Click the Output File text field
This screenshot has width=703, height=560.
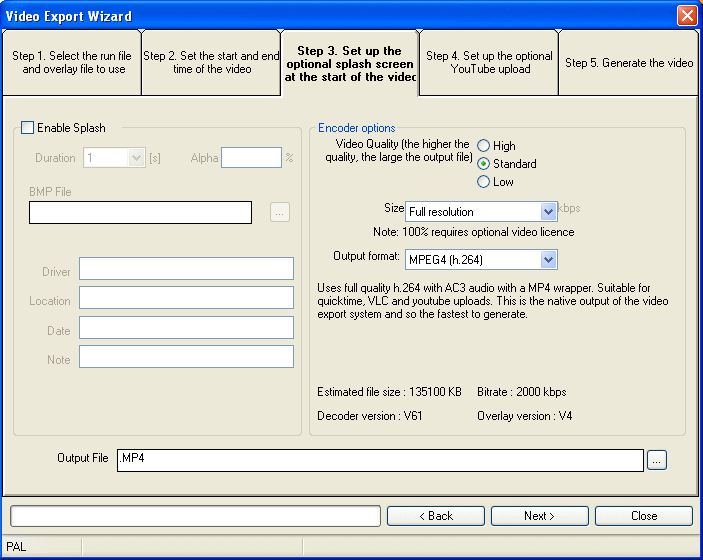[380, 460]
